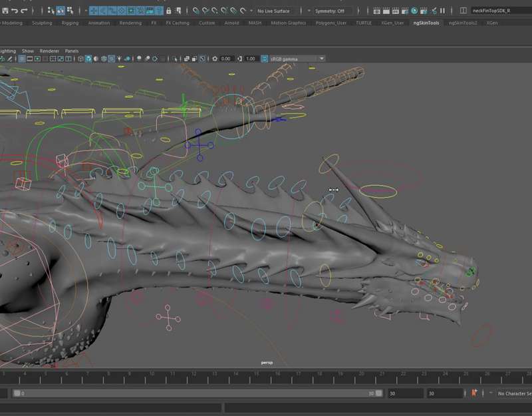The width and height of the screenshot is (532, 416).
Task: Select the ngSkinTools shelf tab
Action: point(426,23)
